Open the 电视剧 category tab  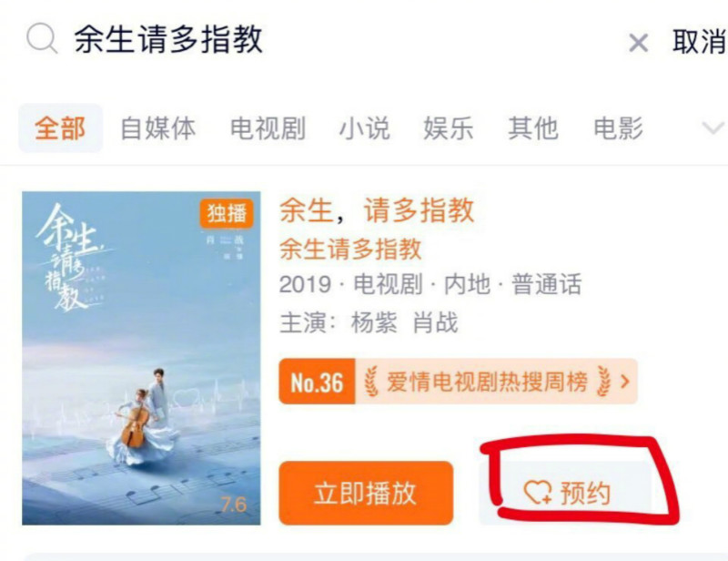pyautogui.click(x=268, y=128)
